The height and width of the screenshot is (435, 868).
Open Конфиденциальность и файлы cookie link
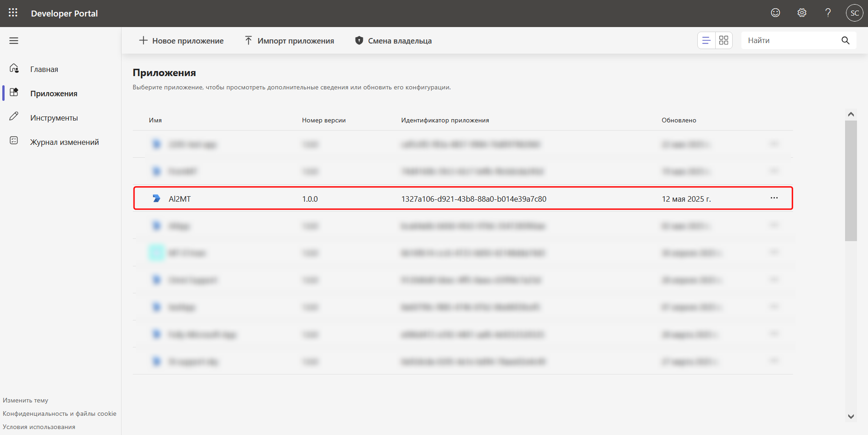click(x=60, y=413)
